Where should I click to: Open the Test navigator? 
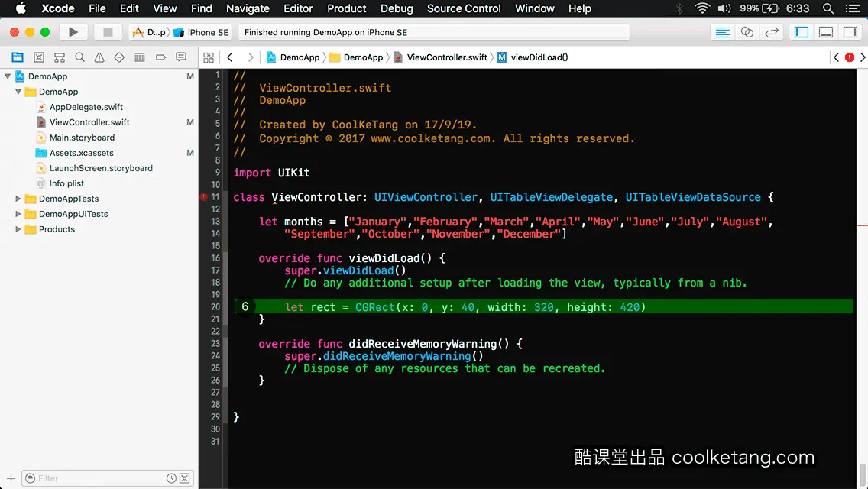(x=119, y=57)
